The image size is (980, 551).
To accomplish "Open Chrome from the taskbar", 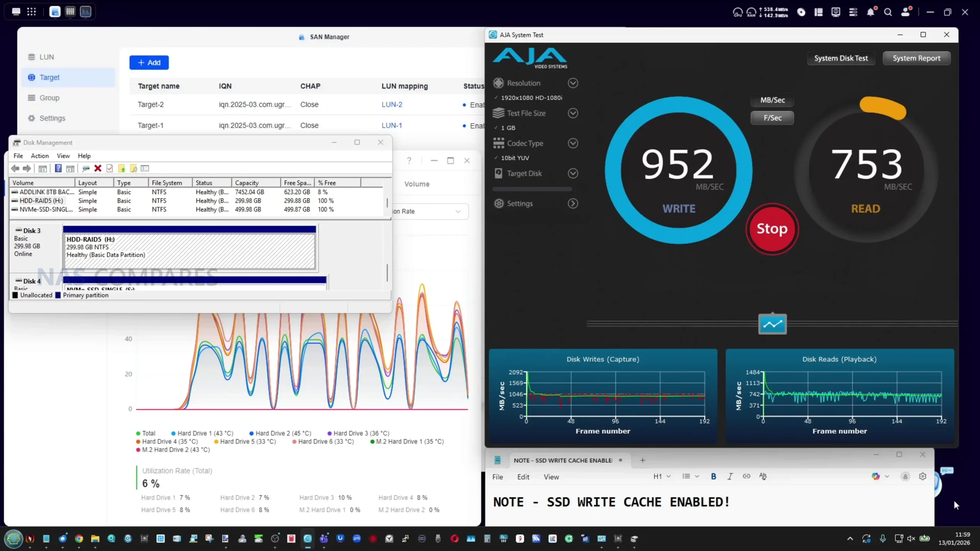I will [79, 539].
